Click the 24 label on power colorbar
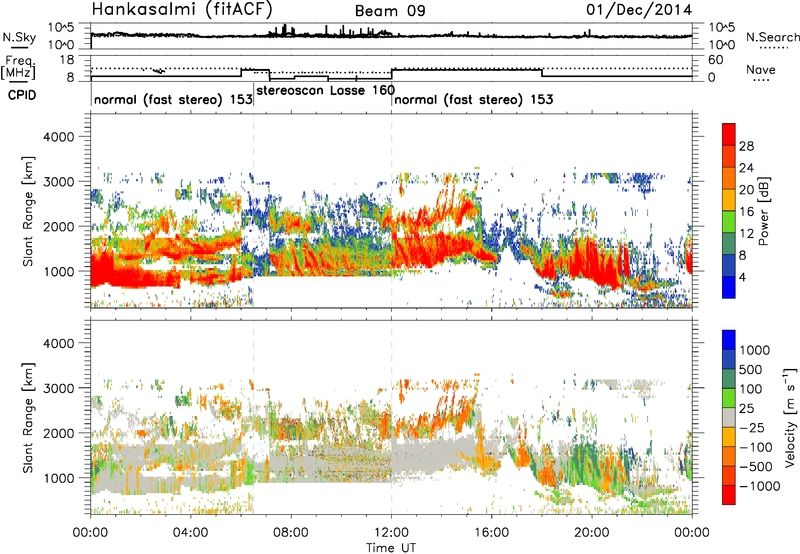This screenshot has width=800, height=554. (746, 168)
